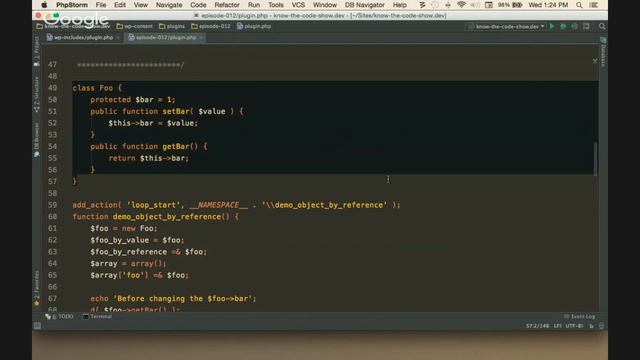Click the battery status indicator
The width and height of the screenshot is (640, 360).
coord(510,5)
